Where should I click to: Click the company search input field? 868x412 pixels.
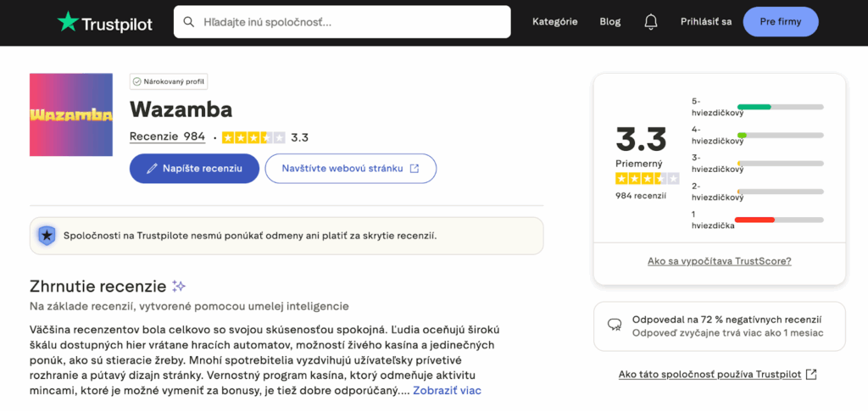[x=352, y=22]
